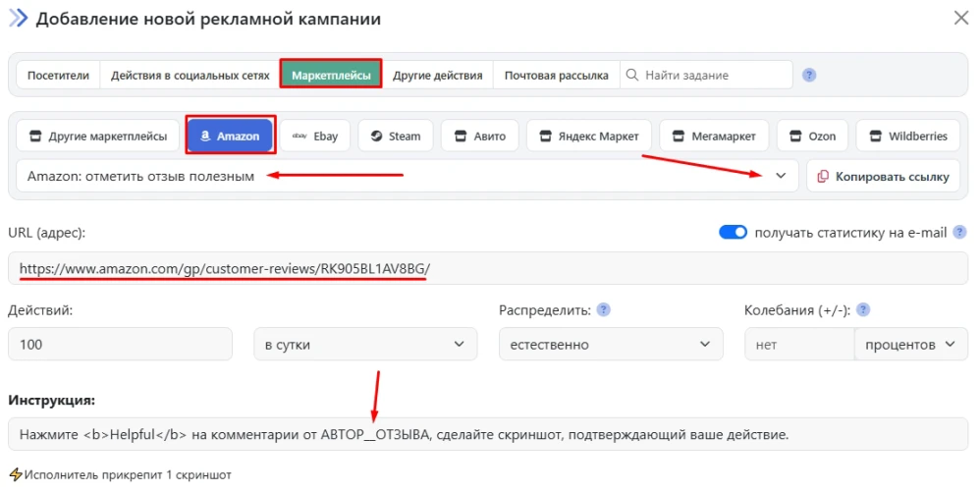Select the Мегамаркет button

coord(714,136)
